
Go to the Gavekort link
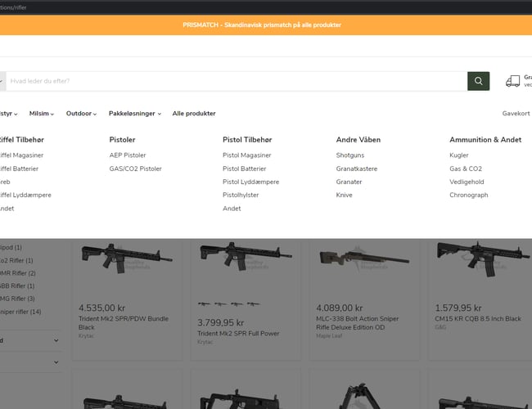pyautogui.click(x=516, y=114)
